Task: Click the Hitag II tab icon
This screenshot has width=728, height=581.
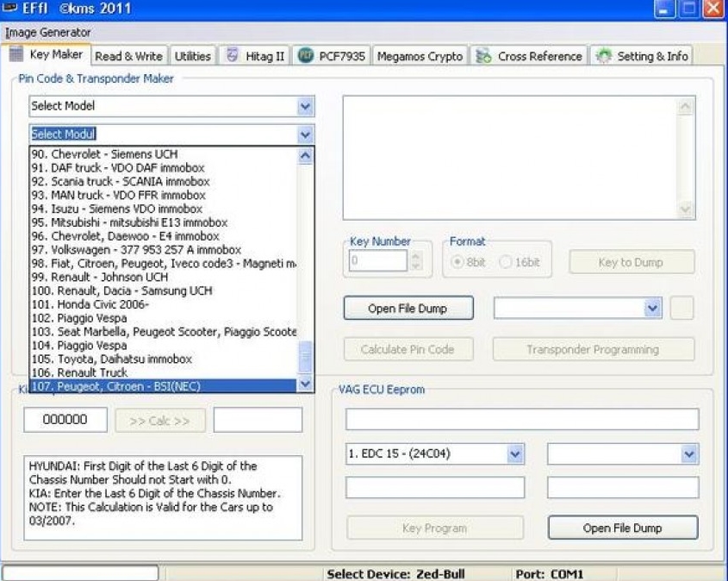Action: (x=232, y=56)
